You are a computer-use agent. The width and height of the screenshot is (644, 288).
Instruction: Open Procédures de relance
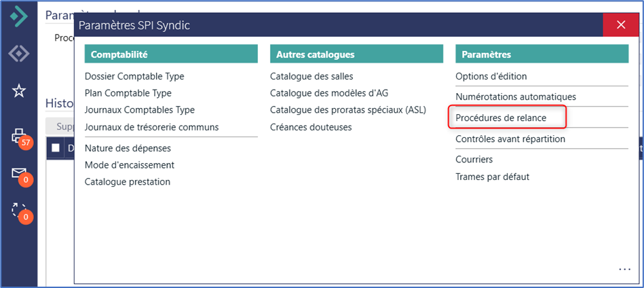point(501,118)
